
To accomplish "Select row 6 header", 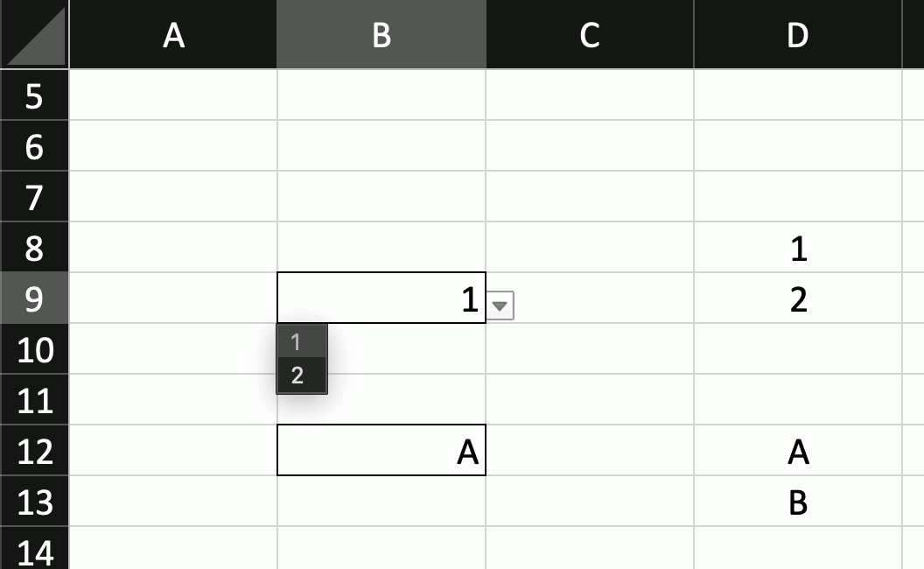I will point(34,146).
